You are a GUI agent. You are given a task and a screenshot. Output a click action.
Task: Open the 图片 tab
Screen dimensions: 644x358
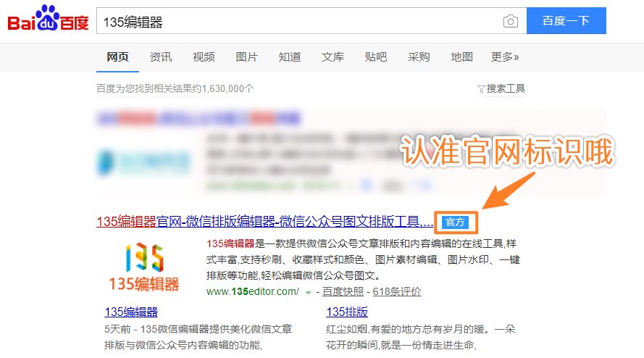246,57
